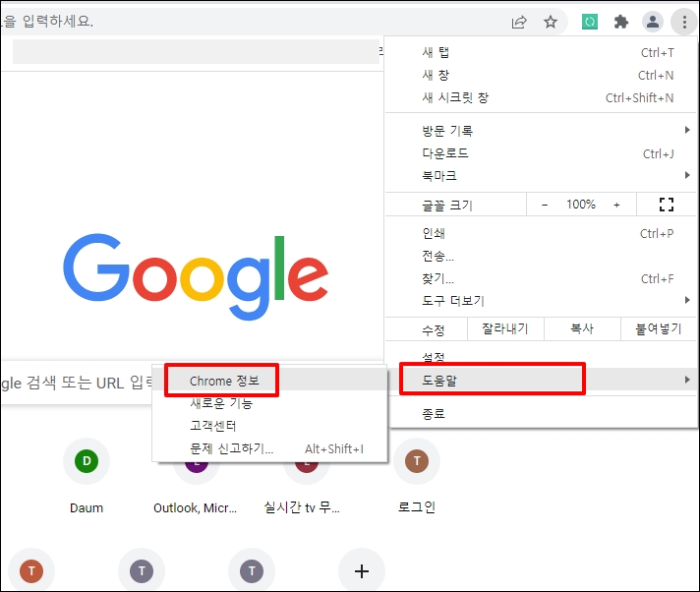The height and width of the screenshot is (592, 700).
Task: Click the 100% zoom level value
Action: (581, 205)
